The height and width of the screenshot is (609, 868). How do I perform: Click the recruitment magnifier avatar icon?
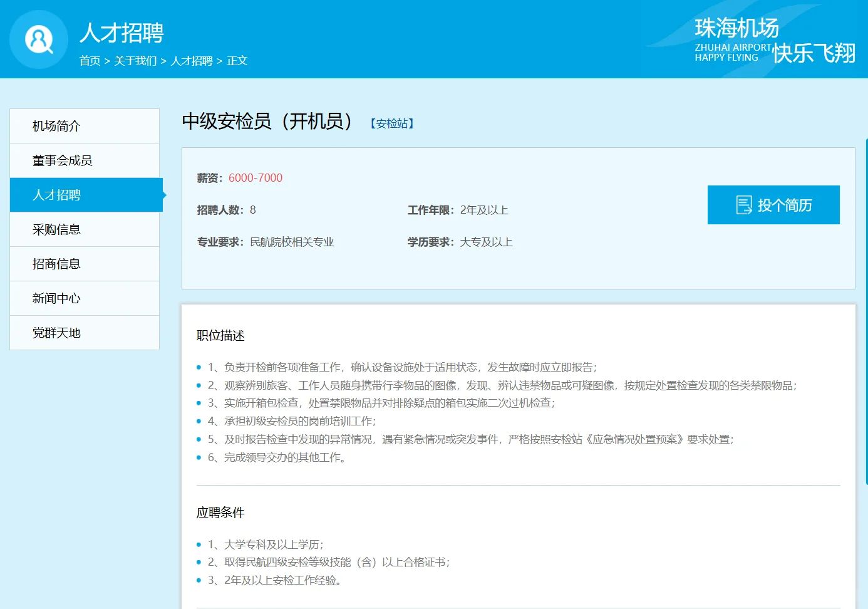(x=39, y=39)
